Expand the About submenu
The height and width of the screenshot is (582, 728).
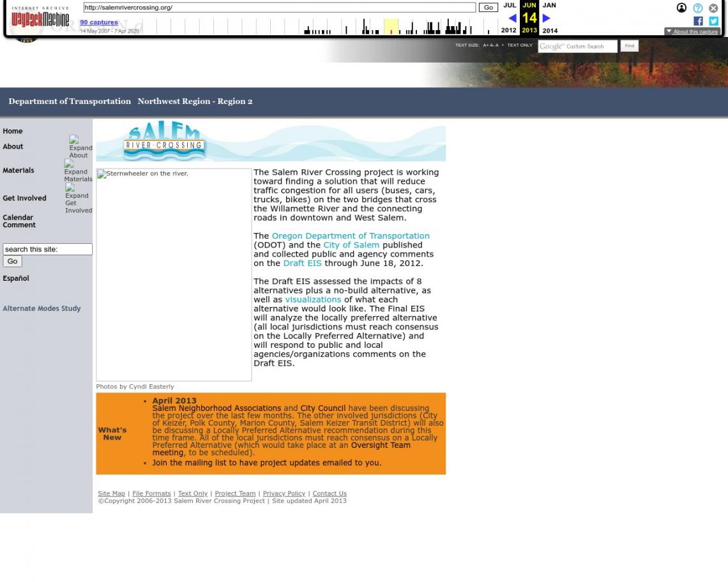[x=80, y=147]
